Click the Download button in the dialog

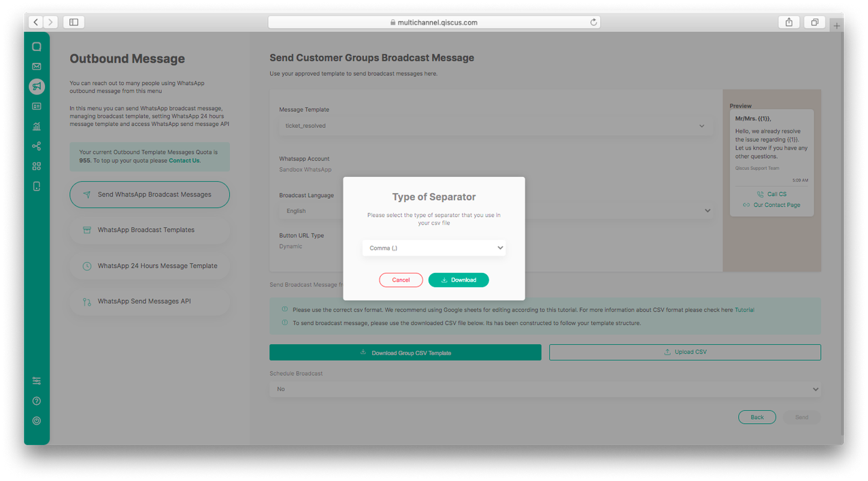pyautogui.click(x=458, y=280)
